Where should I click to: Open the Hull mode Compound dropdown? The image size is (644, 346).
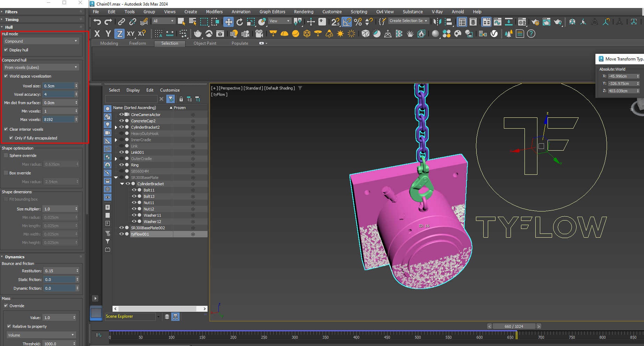point(41,41)
